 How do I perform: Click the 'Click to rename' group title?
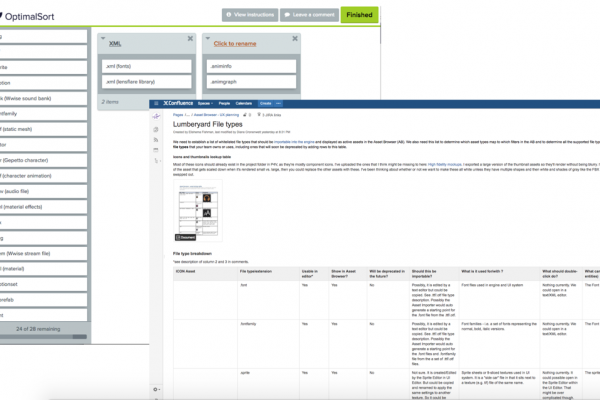pyautogui.click(x=235, y=44)
